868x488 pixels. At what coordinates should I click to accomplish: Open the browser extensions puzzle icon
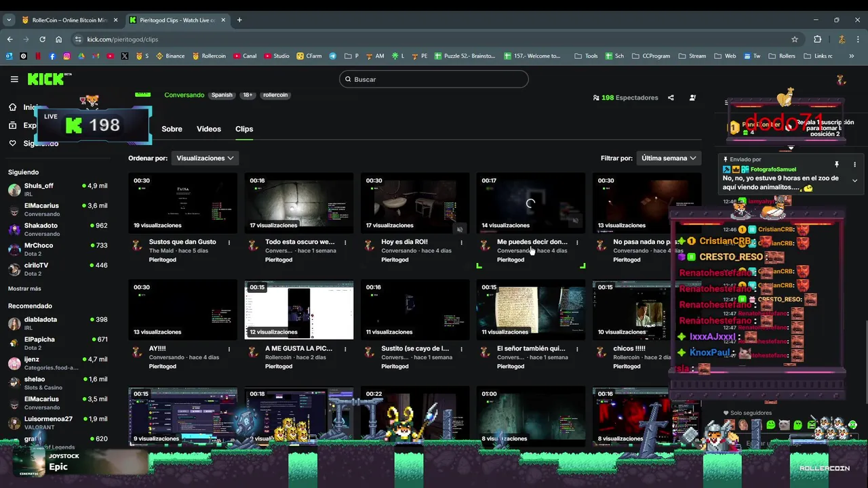pyautogui.click(x=817, y=39)
